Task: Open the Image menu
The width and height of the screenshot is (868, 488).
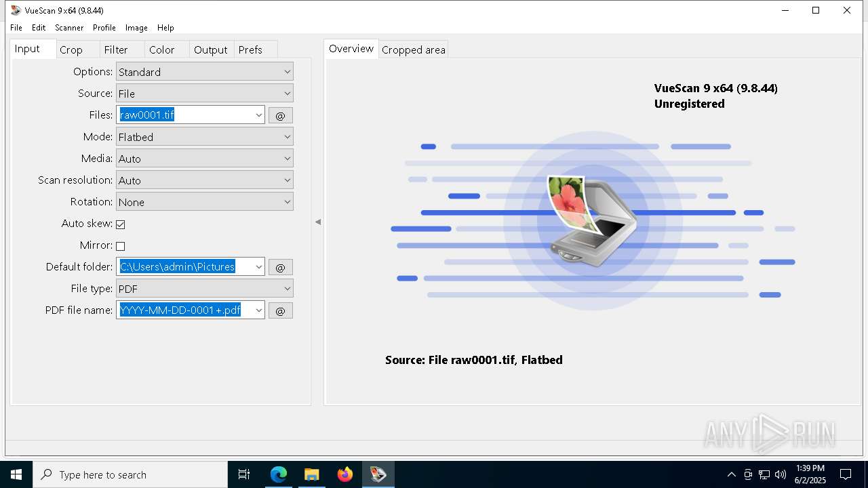Action: (x=136, y=28)
